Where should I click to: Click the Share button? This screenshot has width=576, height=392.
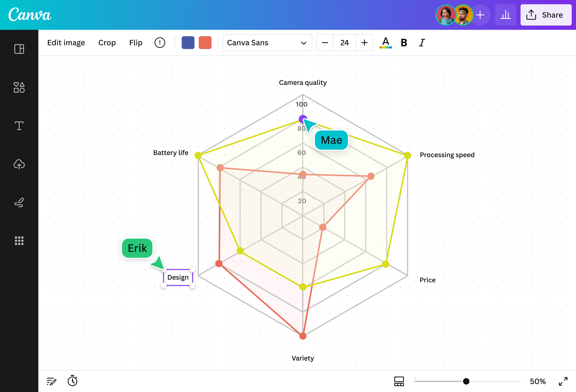(546, 15)
